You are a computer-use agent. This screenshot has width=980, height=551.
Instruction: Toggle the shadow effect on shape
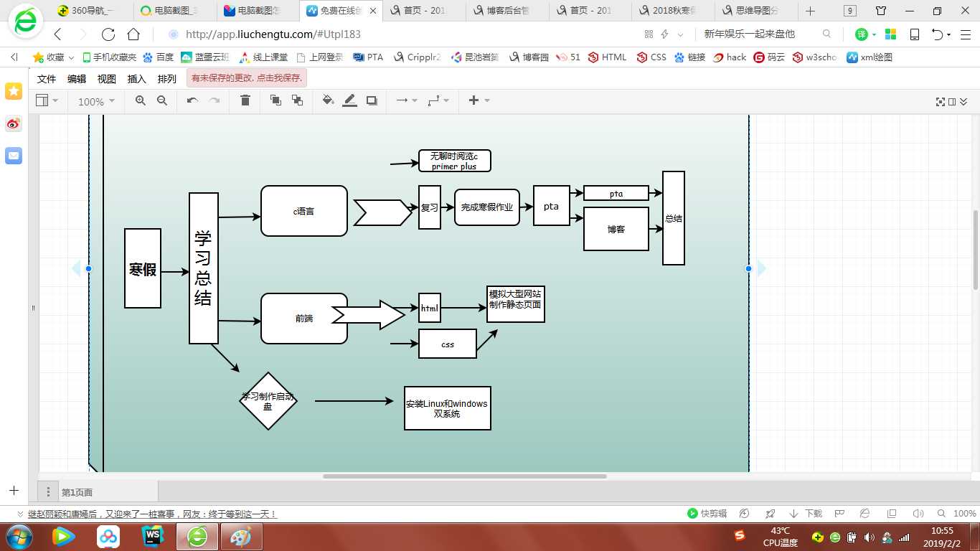(x=372, y=101)
